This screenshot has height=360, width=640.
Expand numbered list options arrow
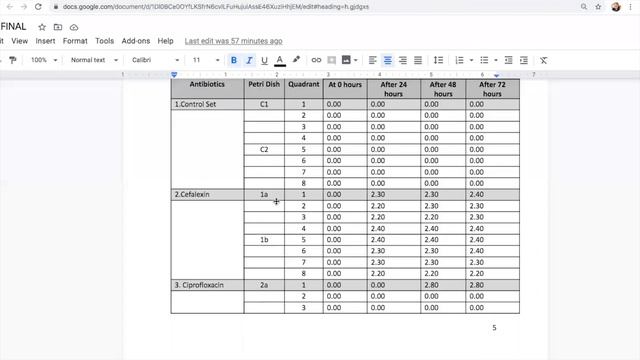471,60
